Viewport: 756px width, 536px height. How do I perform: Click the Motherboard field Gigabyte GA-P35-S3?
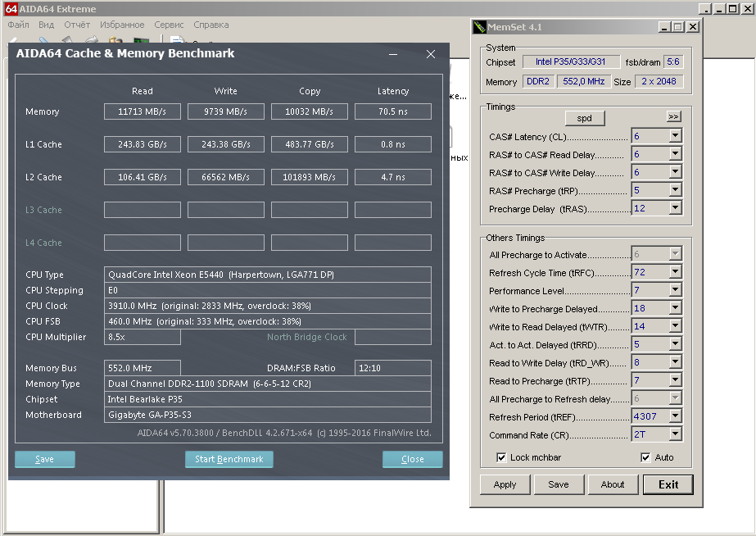pos(268,415)
